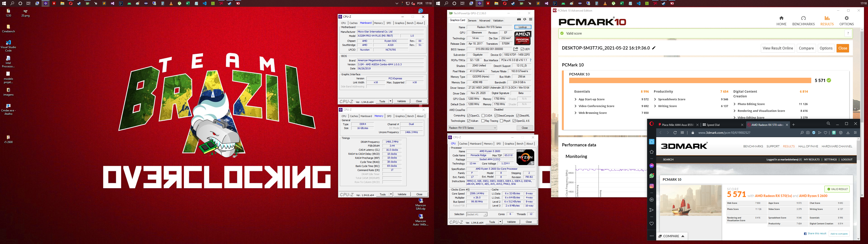Viewport: 868px width, 244px height.
Task: Toggle CUDA checkbox
Action: click(x=483, y=116)
